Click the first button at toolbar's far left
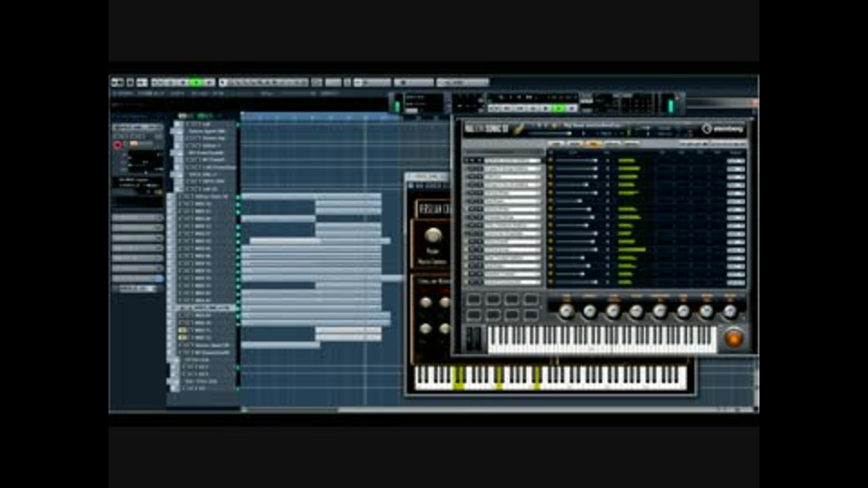The image size is (868, 488). pyautogui.click(x=118, y=82)
